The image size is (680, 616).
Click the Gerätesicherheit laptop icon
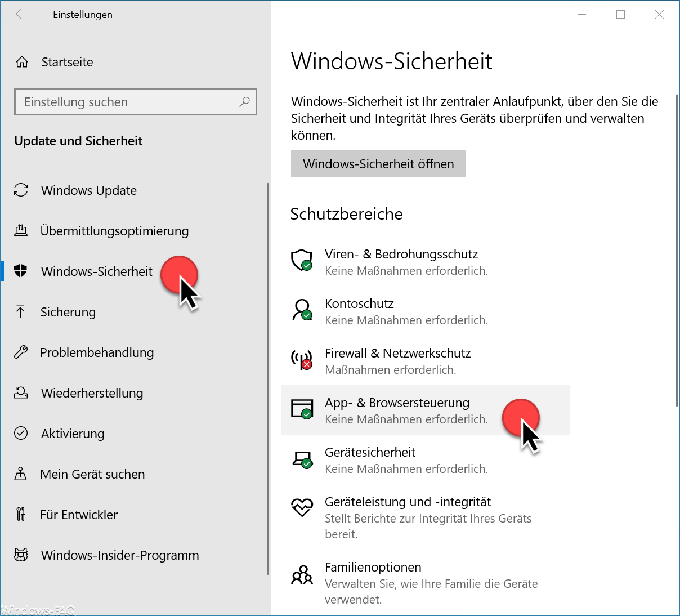coord(302,459)
